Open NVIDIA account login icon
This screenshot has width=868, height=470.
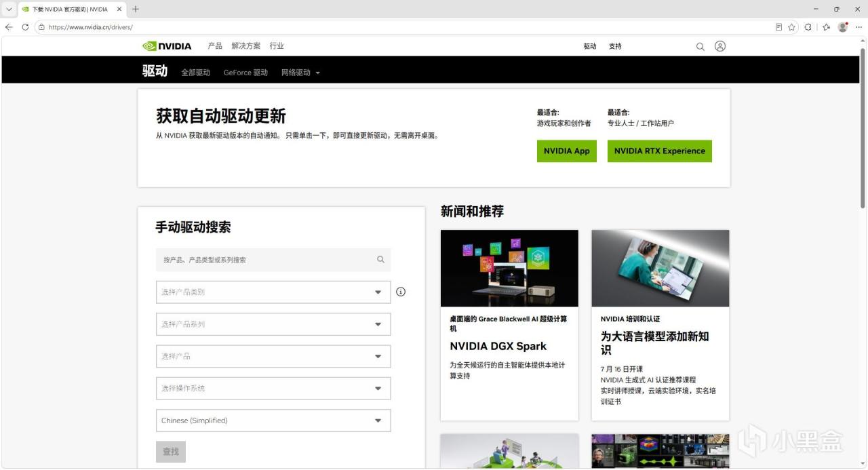click(x=720, y=46)
